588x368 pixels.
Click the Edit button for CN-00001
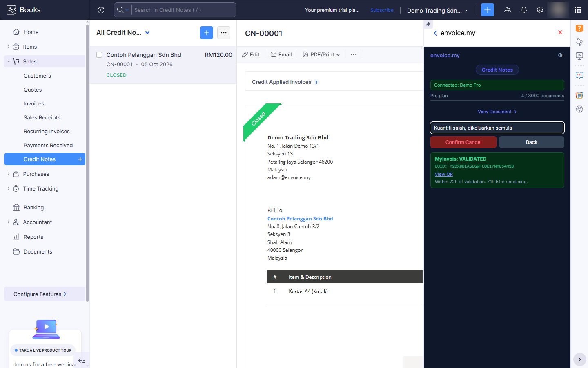click(x=251, y=54)
